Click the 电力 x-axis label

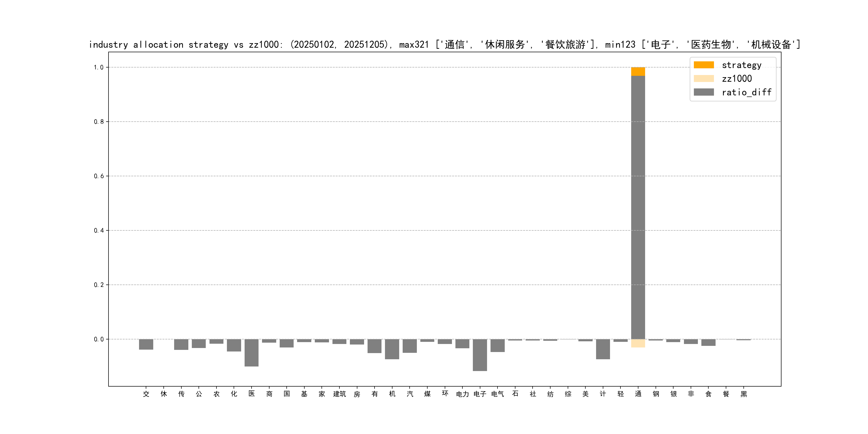pos(462,394)
